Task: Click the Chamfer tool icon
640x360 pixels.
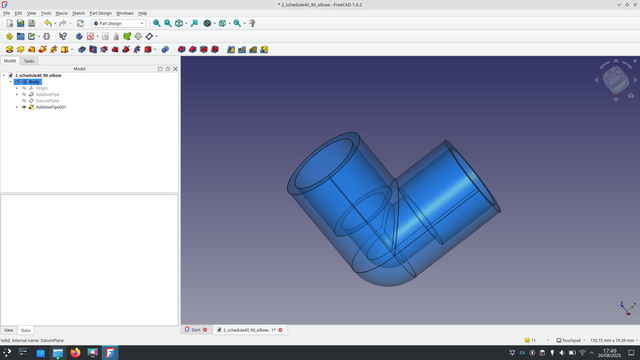Action: 193,49
